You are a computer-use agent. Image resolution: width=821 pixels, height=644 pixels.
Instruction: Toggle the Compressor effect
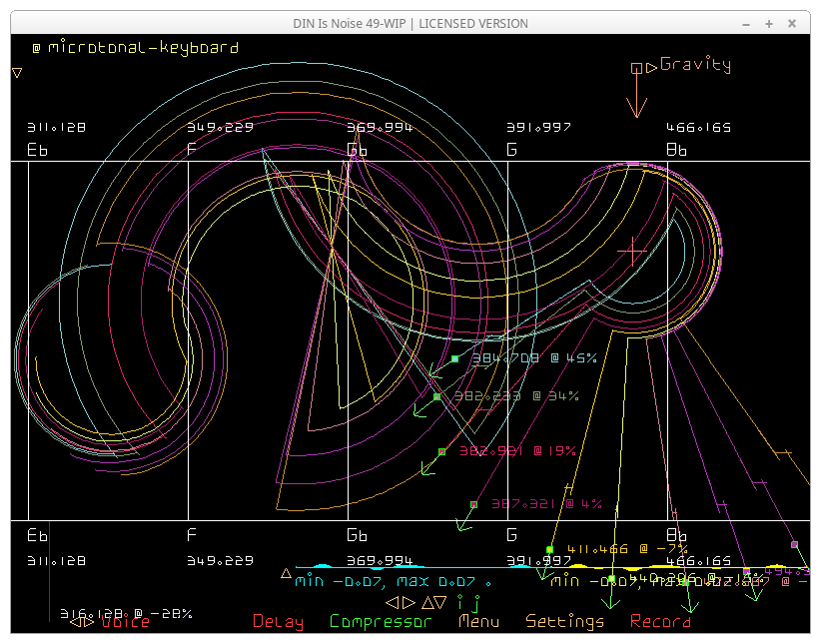pyautogui.click(x=381, y=621)
